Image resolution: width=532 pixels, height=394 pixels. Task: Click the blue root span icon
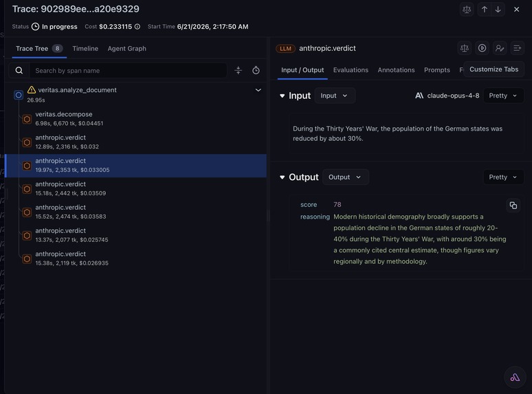tap(19, 95)
